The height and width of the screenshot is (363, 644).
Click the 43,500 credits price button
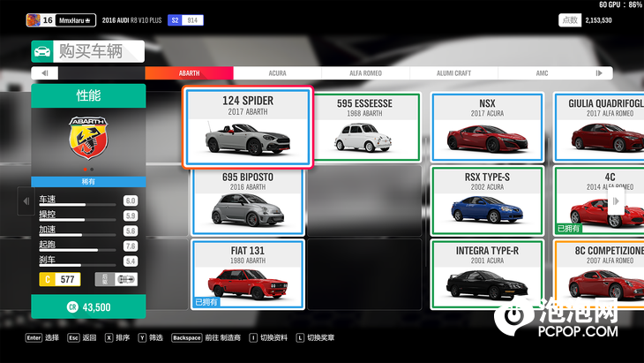click(88, 307)
